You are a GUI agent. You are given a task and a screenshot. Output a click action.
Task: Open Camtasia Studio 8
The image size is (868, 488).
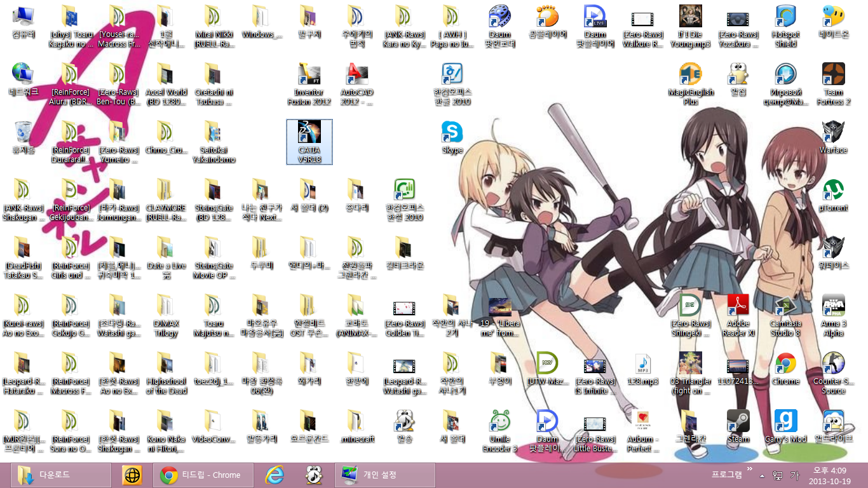(786, 306)
